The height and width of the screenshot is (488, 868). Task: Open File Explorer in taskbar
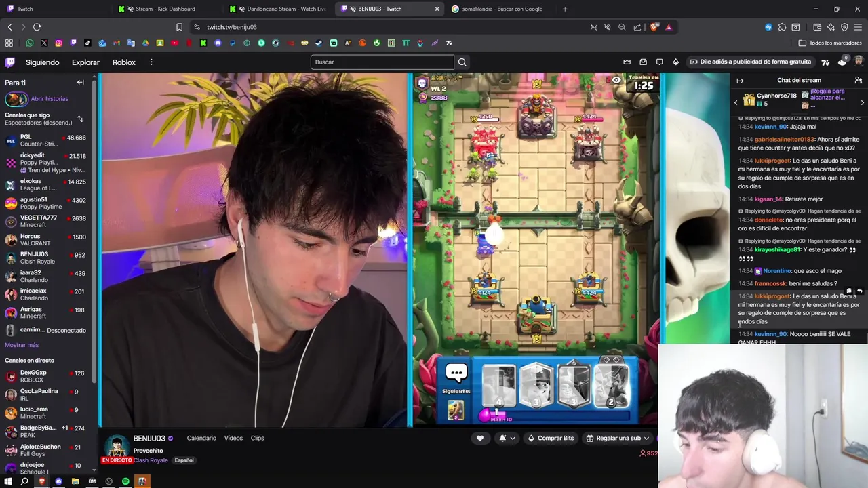point(75,481)
